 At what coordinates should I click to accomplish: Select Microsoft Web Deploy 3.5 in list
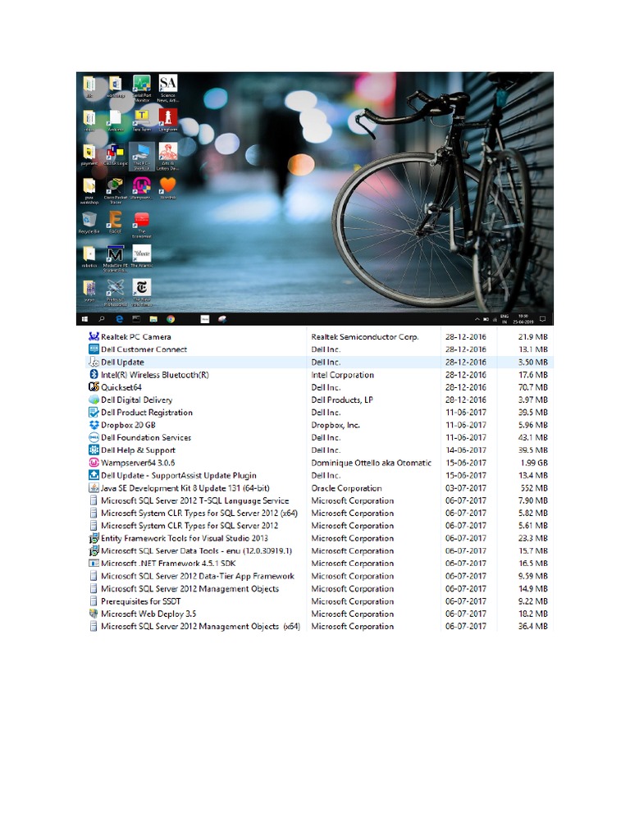(x=148, y=614)
